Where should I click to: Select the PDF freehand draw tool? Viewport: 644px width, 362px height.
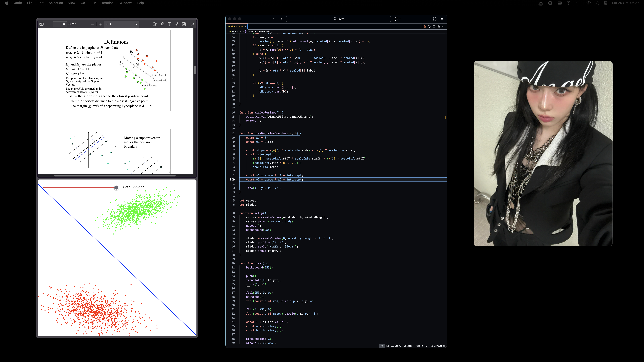pyautogui.click(x=176, y=24)
